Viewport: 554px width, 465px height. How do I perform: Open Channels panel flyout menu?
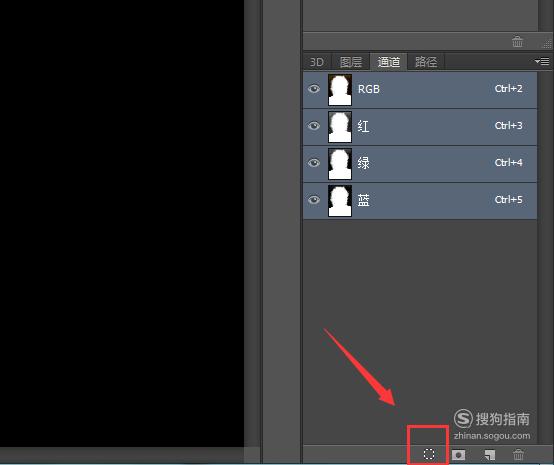click(542, 61)
